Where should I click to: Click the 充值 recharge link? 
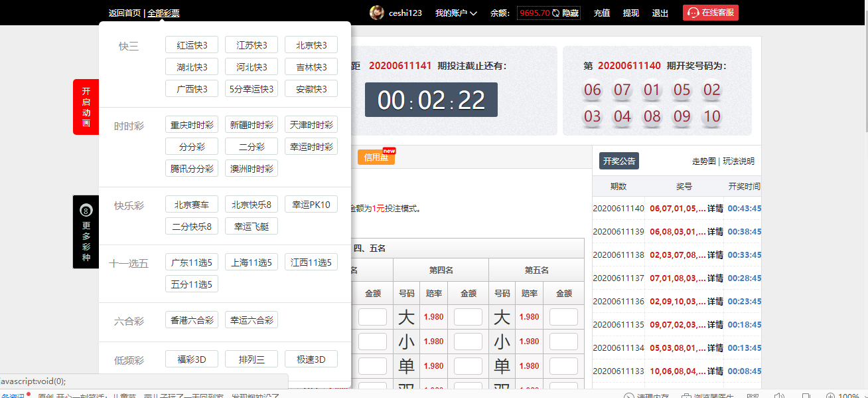point(601,13)
